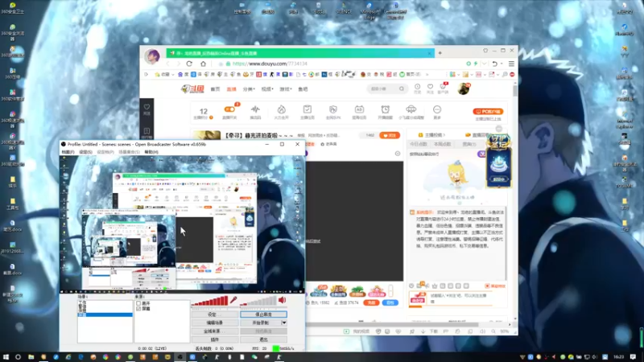Image resolution: width=644 pixels, height=362 pixels.
Task: Open the OBS Help menu
Action: point(151,152)
